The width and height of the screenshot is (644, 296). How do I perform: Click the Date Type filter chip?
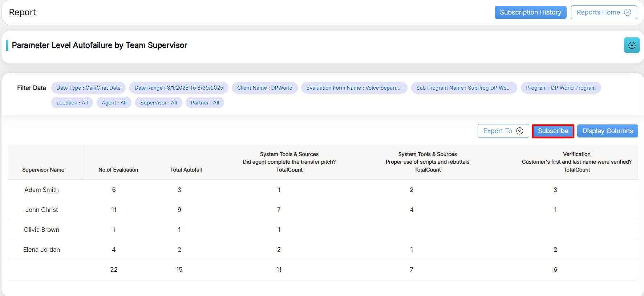88,88
